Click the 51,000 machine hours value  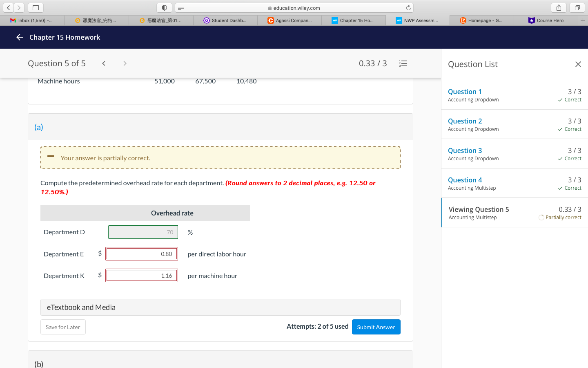(165, 81)
